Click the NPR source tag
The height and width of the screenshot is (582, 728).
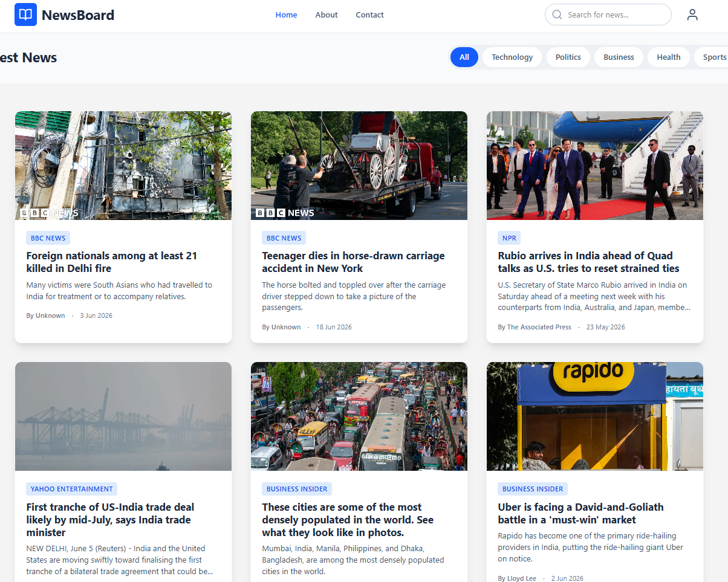509,238
